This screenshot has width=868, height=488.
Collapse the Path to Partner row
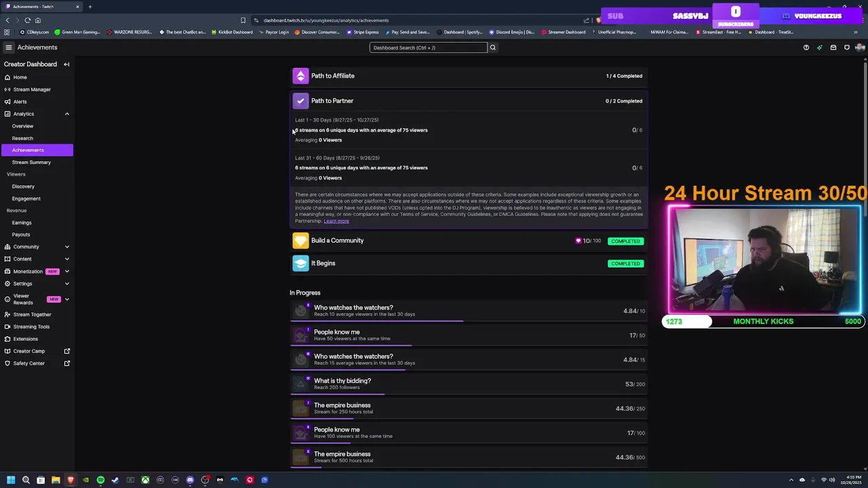[468, 101]
